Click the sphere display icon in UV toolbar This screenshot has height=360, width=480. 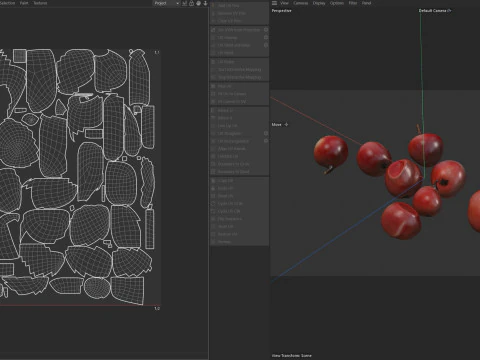pyautogui.click(x=198, y=3)
